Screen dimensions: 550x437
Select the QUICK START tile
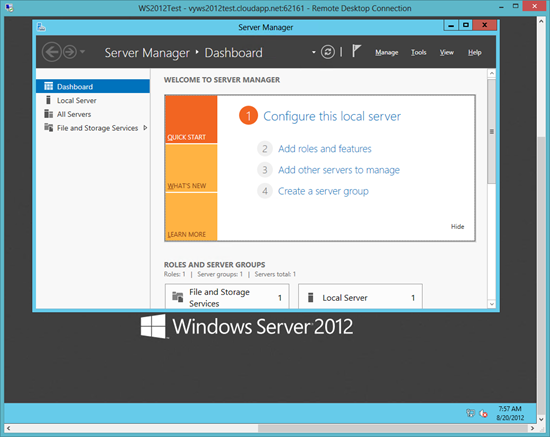click(191, 119)
